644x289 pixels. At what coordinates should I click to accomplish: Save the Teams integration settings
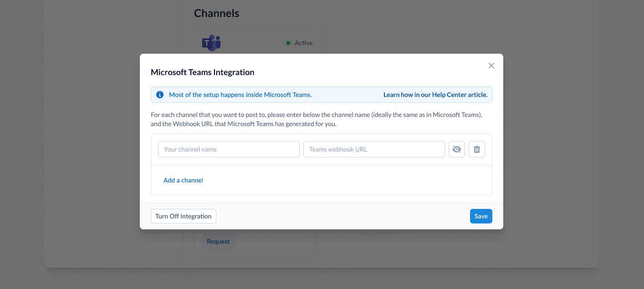481,216
